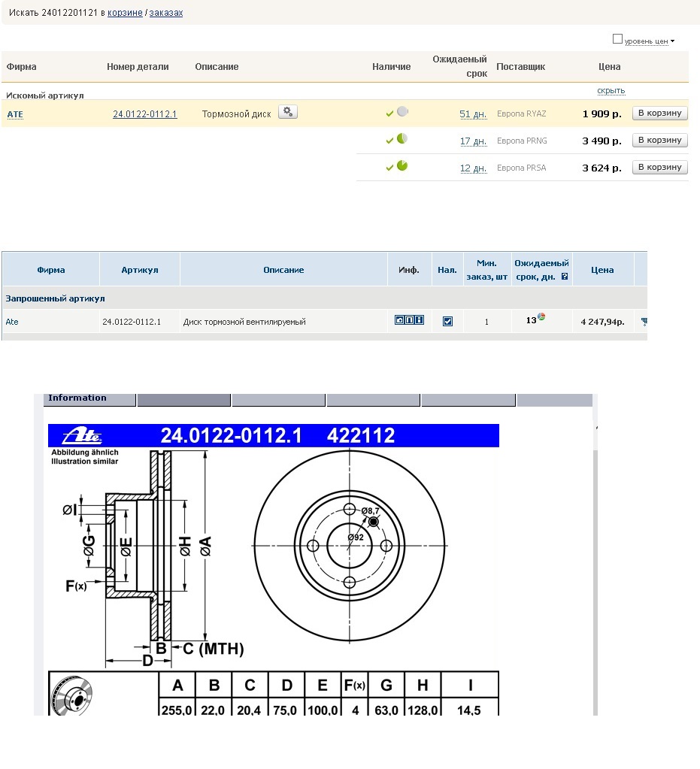Click the gear icon beside Тормозной диск

(288, 112)
